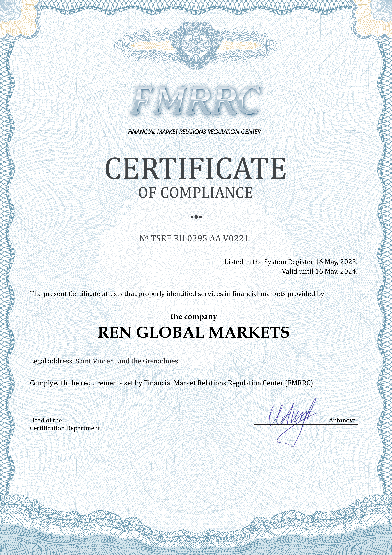Click the 'Complywith the requirements' sentence
The image size is (392, 555).
pos(172,383)
